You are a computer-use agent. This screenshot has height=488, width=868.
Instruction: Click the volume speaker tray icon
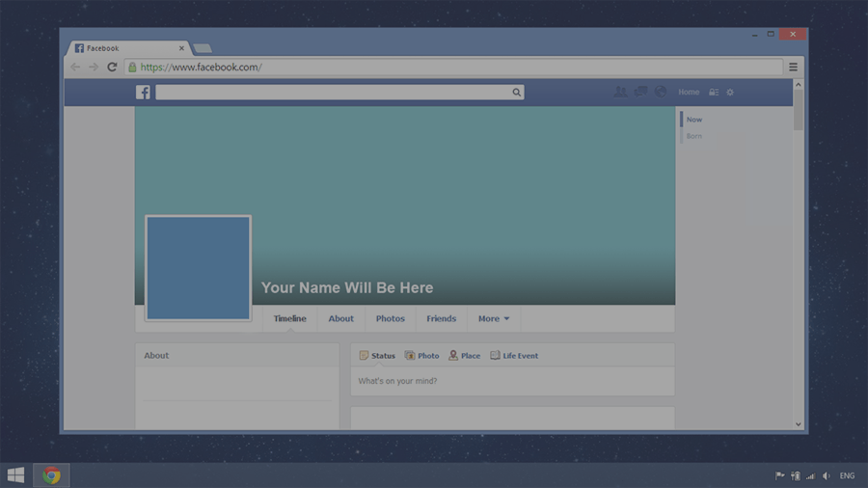[826, 475]
